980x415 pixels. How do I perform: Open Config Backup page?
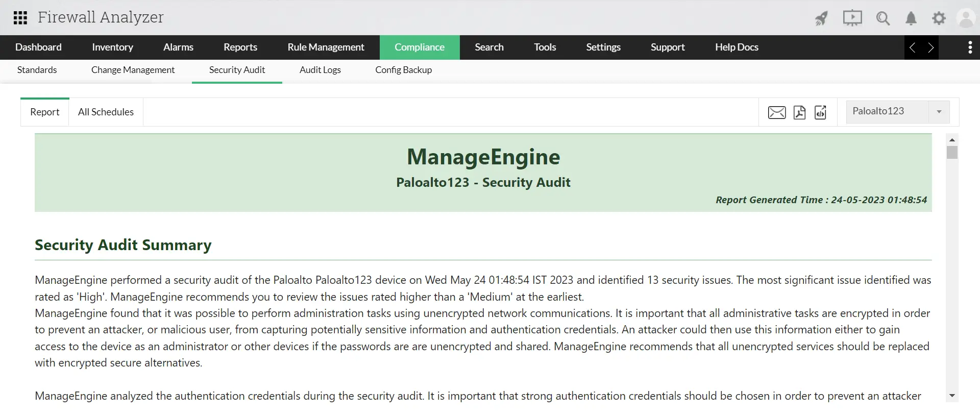pos(403,70)
